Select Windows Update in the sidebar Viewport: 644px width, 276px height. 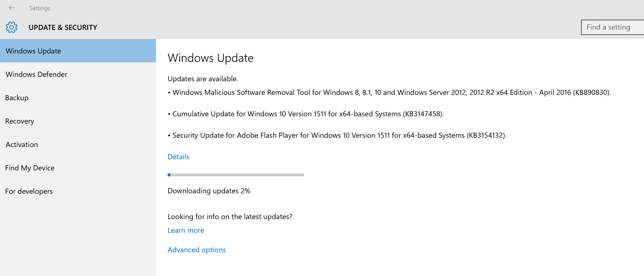point(33,51)
